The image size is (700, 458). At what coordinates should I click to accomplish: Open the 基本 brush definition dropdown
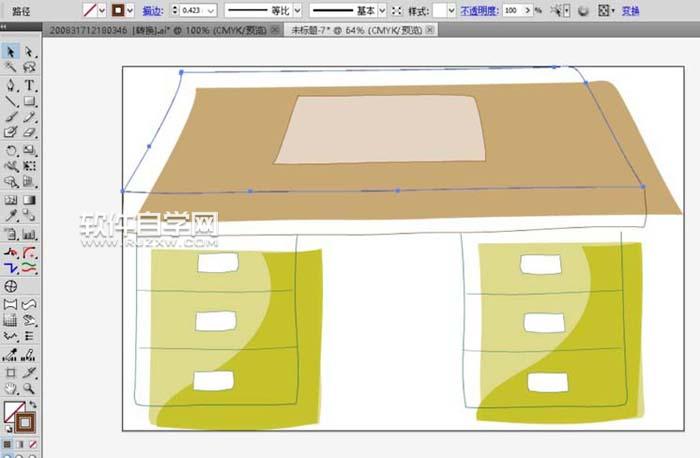pyautogui.click(x=382, y=11)
